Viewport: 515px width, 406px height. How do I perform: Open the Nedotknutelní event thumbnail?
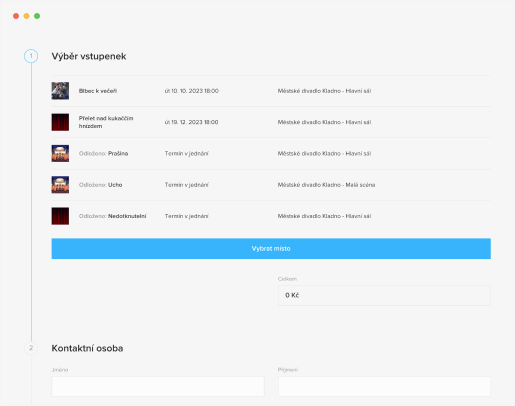click(x=60, y=216)
